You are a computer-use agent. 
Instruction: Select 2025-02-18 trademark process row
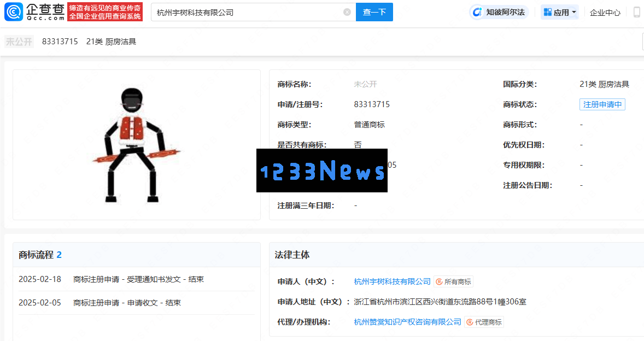tap(136, 279)
